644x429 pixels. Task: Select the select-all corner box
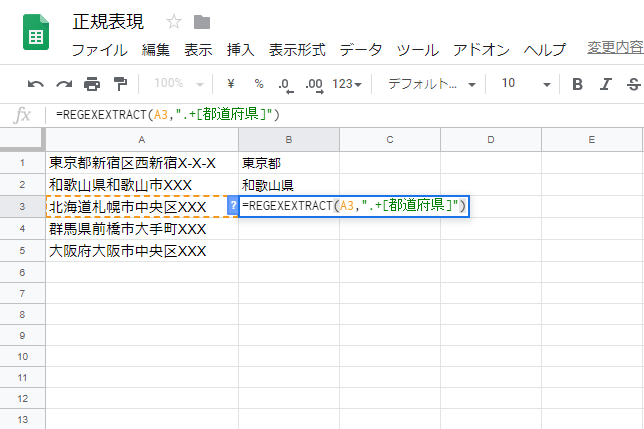point(21,139)
